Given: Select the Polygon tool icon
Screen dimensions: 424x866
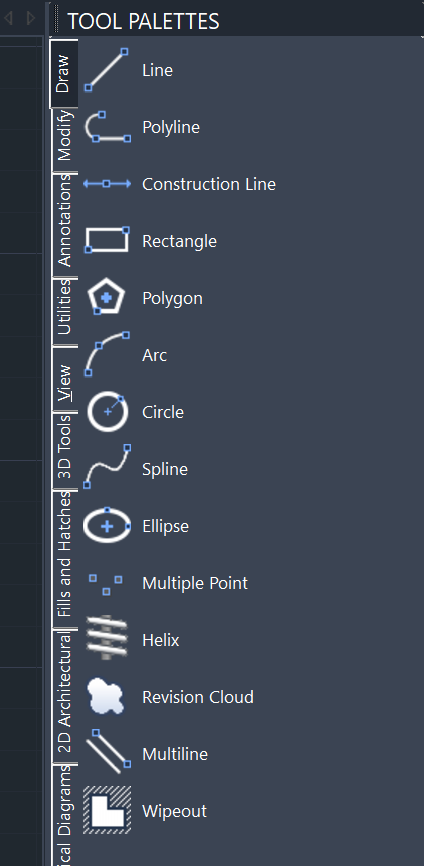Looking at the screenshot, I should [x=107, y=297].
